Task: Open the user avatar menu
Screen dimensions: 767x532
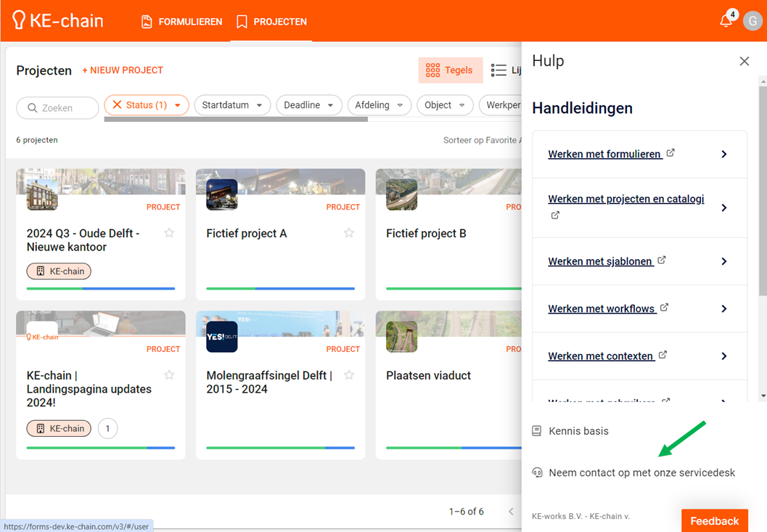Action: coord(752,21)
